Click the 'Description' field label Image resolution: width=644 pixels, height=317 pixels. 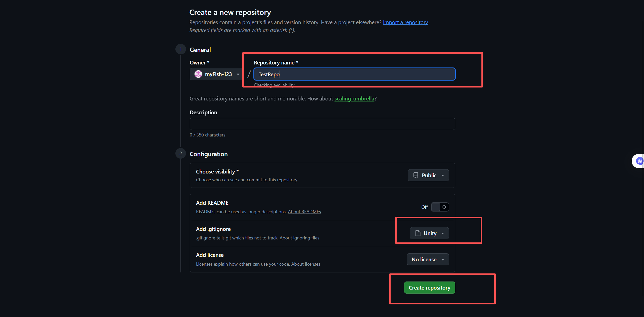pyautogui.click(x=203, y=113)
